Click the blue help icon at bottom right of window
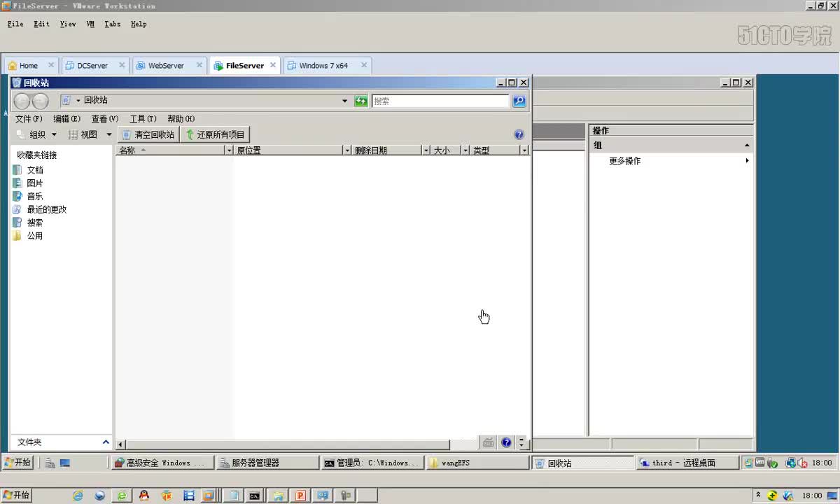 506,442
